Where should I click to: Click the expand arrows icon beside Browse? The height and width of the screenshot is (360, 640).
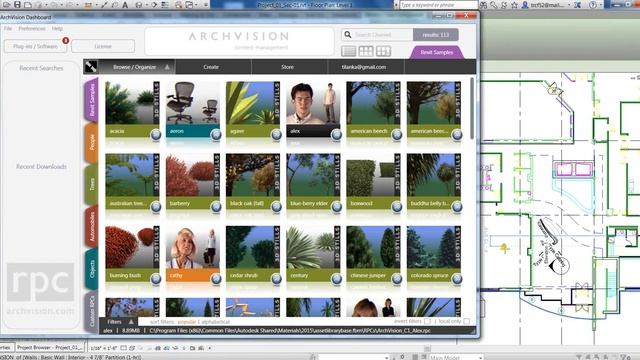[91, 67]
